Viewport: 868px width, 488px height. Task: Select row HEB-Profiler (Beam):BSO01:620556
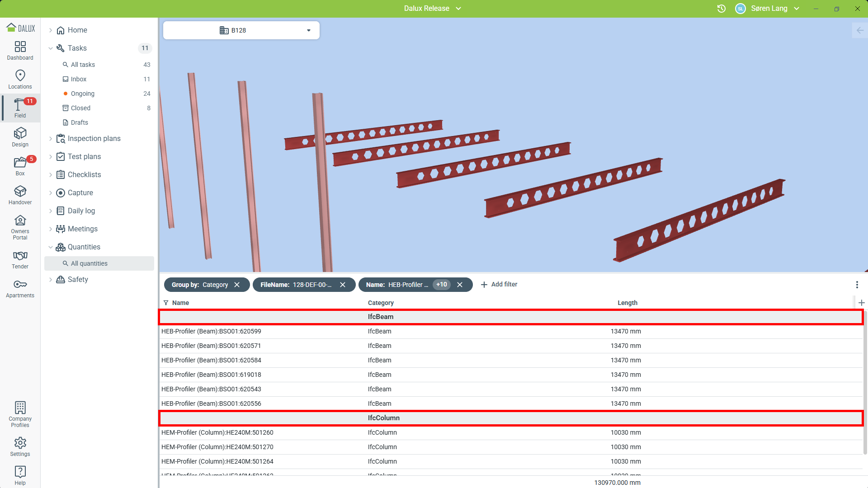tap(511, 404)
